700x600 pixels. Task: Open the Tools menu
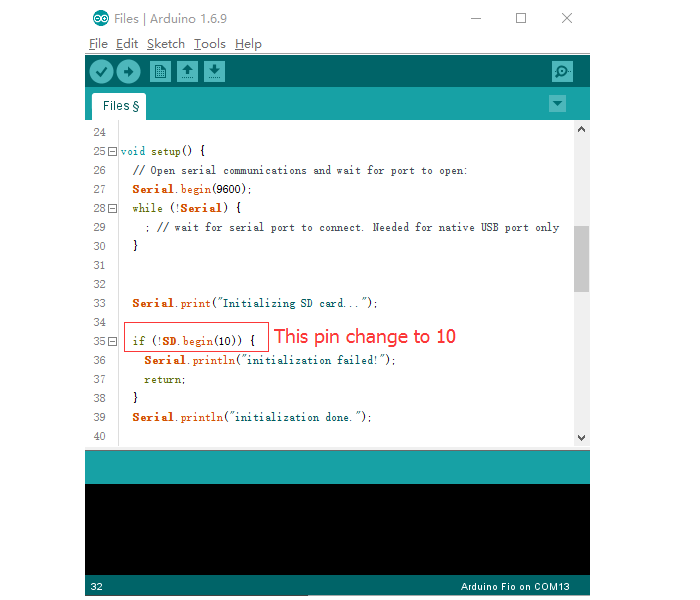coord(209,44)
